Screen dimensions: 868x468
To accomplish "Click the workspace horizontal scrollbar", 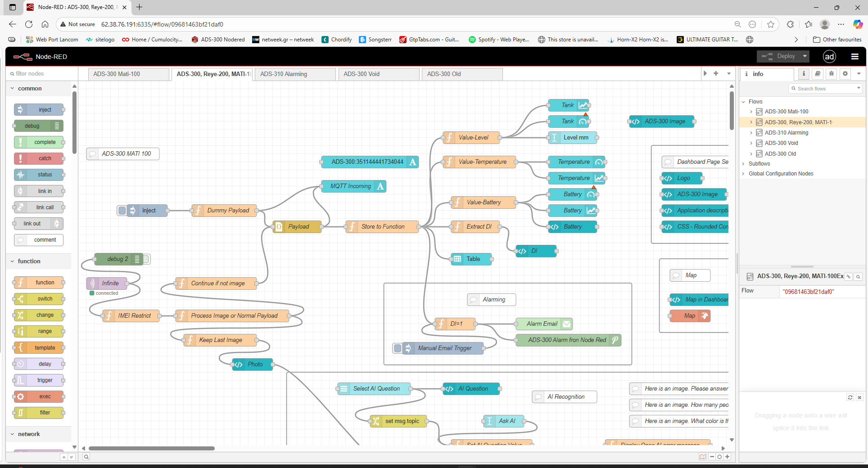I will click(x=152, y=448).
